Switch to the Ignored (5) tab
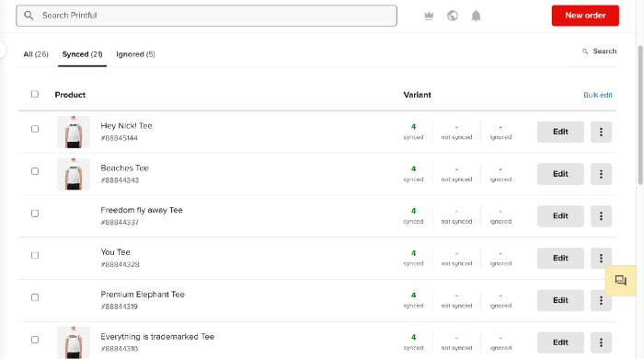This screenshot has width=644, height=359. point(135,54)
